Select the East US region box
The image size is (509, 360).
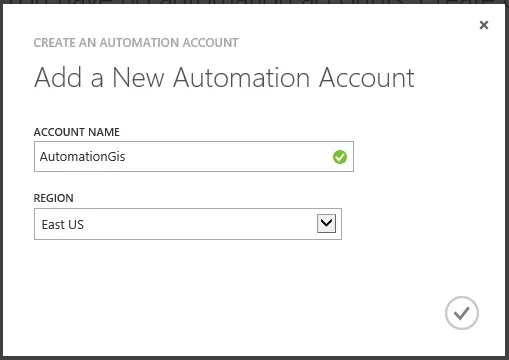[188, 224]
